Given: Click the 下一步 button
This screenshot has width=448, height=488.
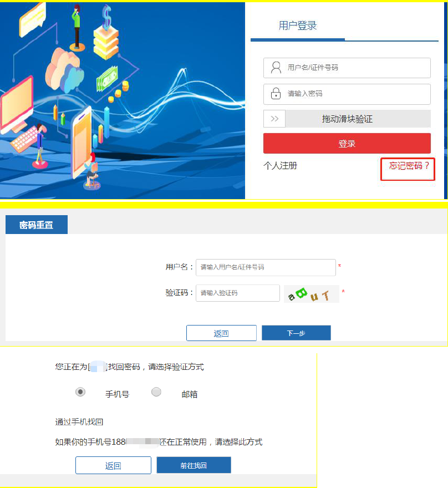Looking at the screenshot, I should click(x=296, y=333).
